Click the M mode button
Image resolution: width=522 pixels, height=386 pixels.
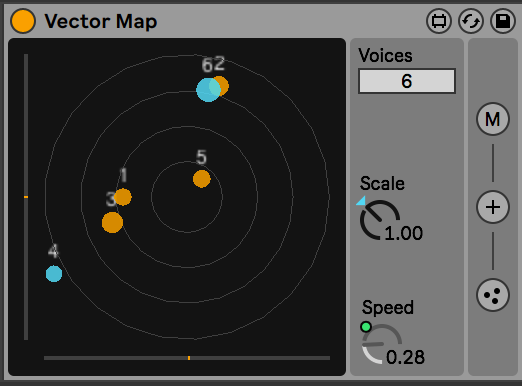(x=493, y=119)
